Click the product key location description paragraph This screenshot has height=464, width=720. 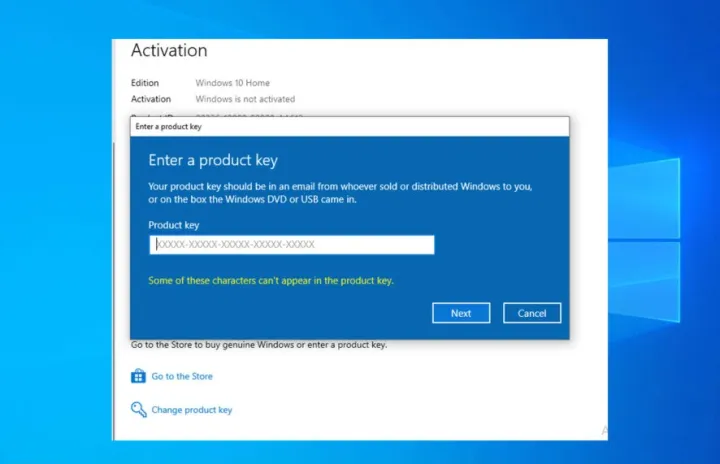click(x=340, y=193)
